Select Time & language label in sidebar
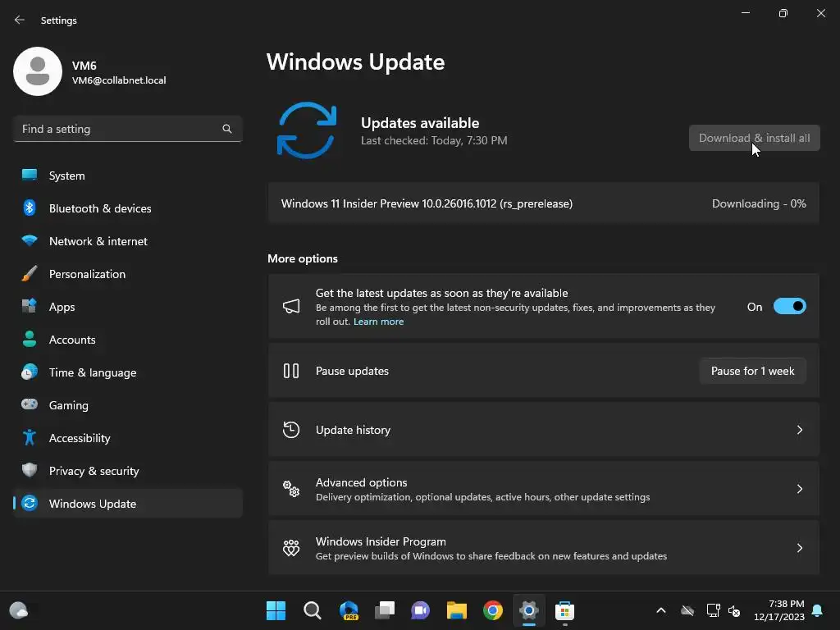 93,372
